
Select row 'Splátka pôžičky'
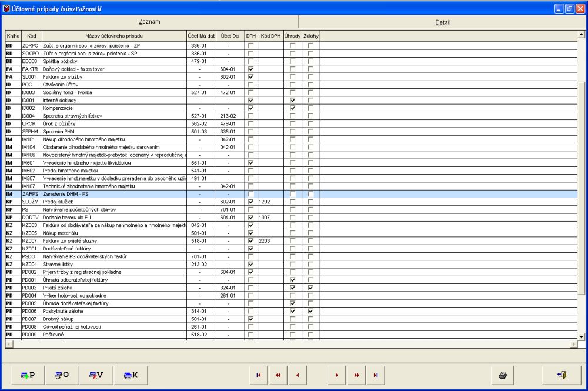pos(291,61)
